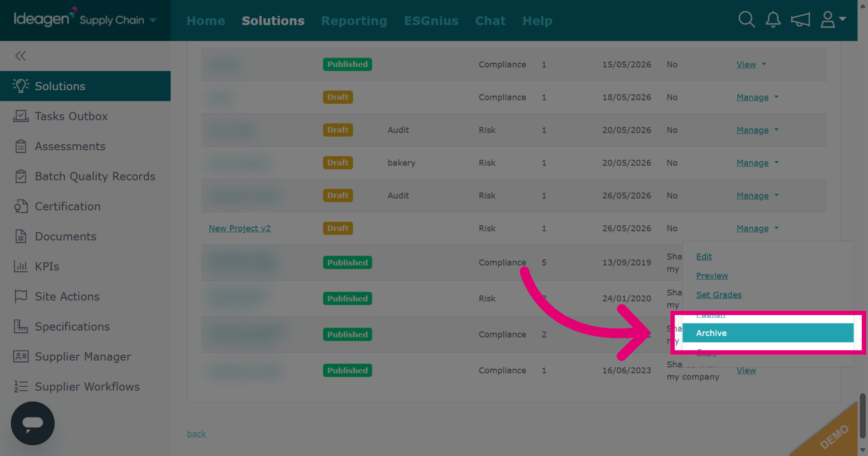Go to the Home tab
Screen dimensions: 868x456
(206, 21)
